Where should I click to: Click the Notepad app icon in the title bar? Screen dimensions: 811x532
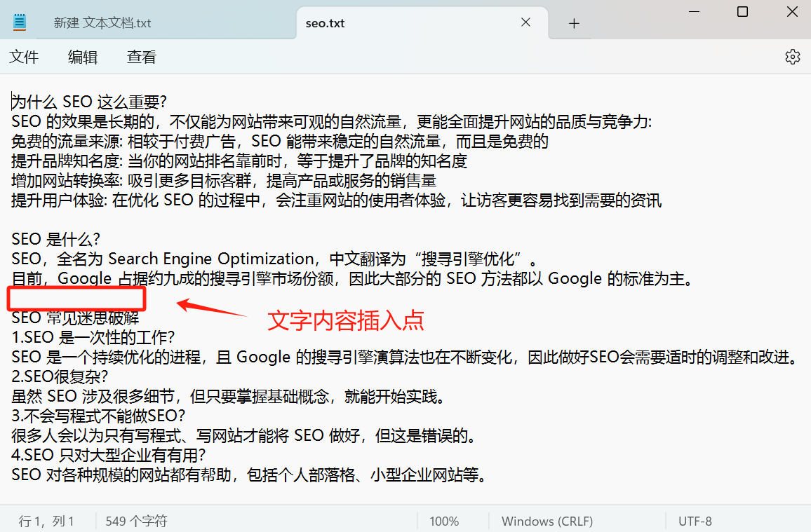[x=19, y=21]
